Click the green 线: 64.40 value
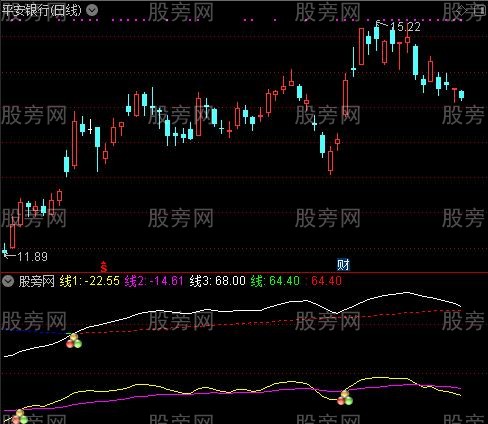This screenshot has width=488, height=424. coord(275,281)
